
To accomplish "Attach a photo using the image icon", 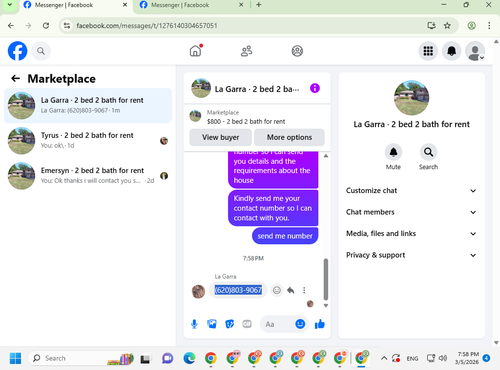I will (x=212, y=324).
